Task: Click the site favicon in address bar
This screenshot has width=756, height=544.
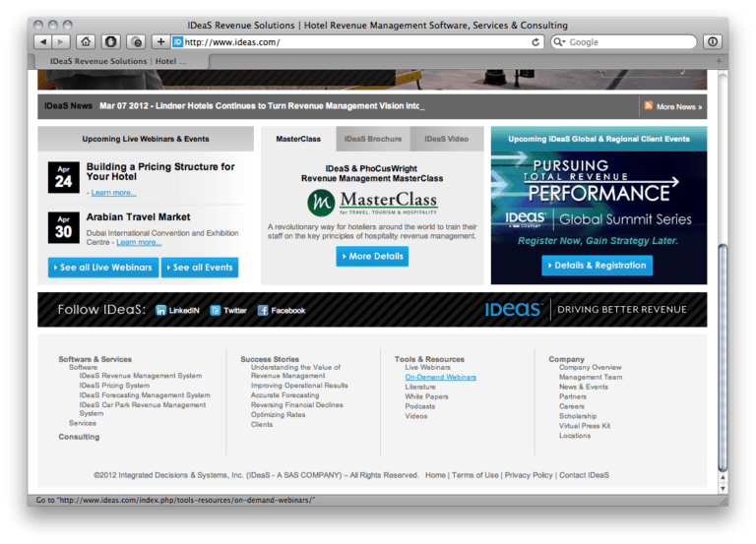Action: point(177,42)
